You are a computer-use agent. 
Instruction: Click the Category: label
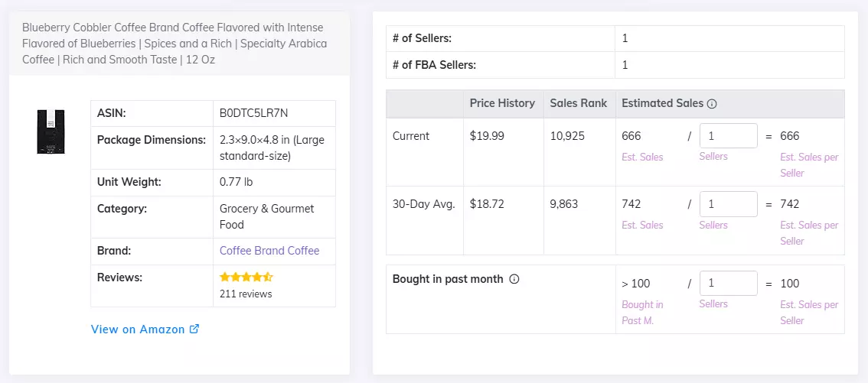click(120, 209)
